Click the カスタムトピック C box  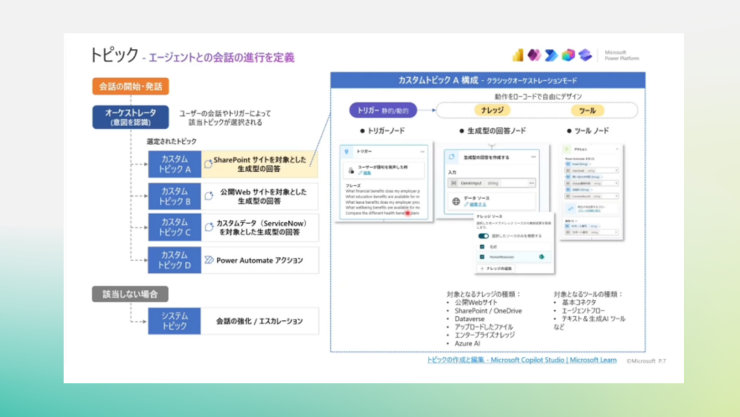(x=175, y=227)
